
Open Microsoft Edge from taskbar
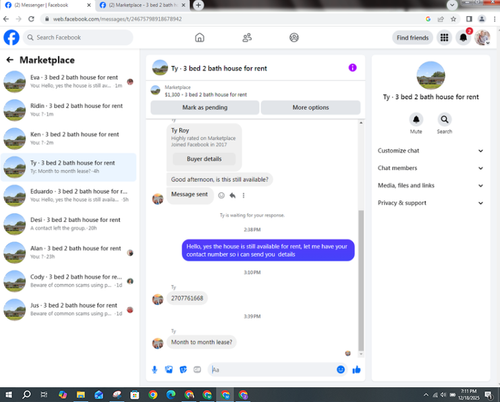171,395
